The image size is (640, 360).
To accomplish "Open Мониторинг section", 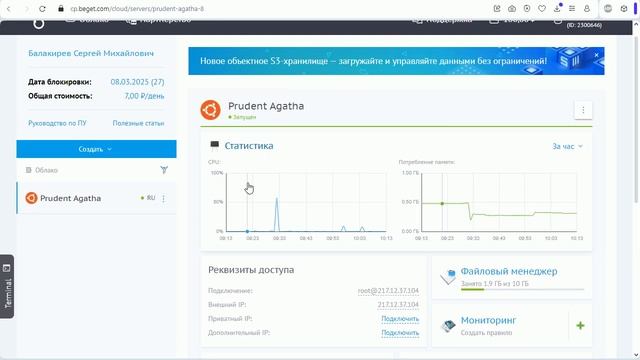I will point(488,320).
